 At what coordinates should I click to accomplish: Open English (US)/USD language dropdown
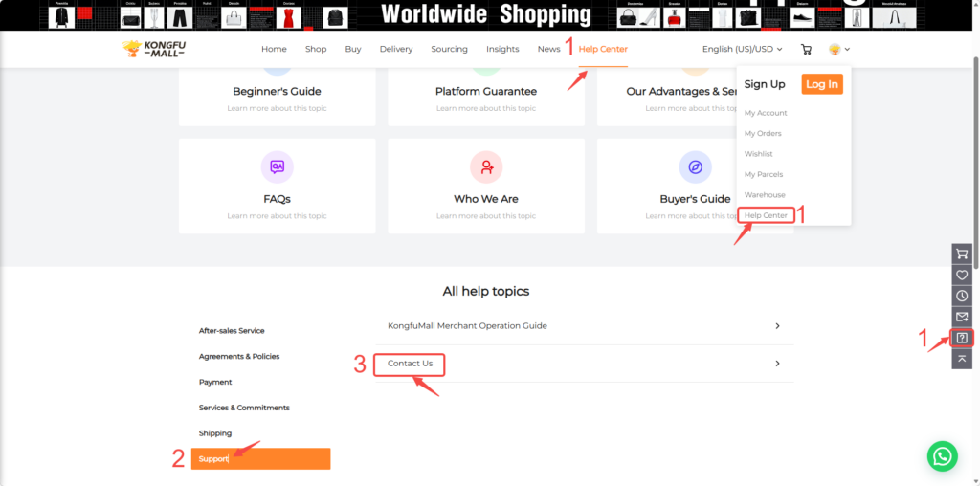tap(742, 50)
